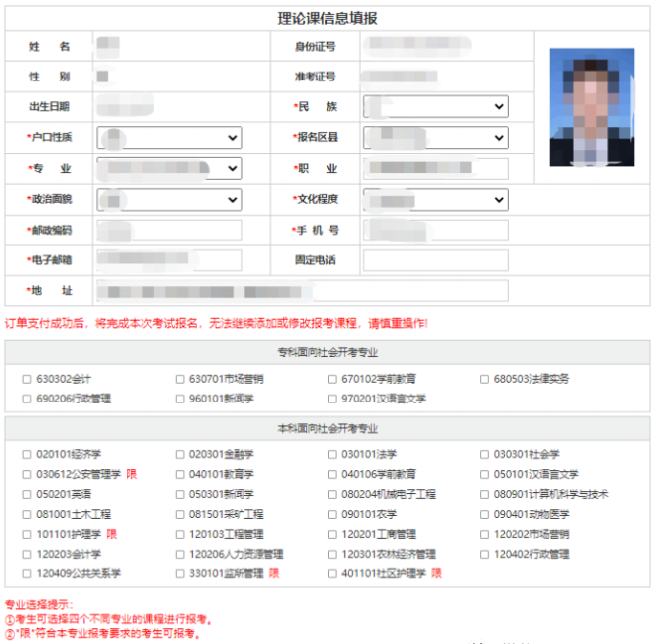Tick the 090101农学 checkbox

pos(332,515)
